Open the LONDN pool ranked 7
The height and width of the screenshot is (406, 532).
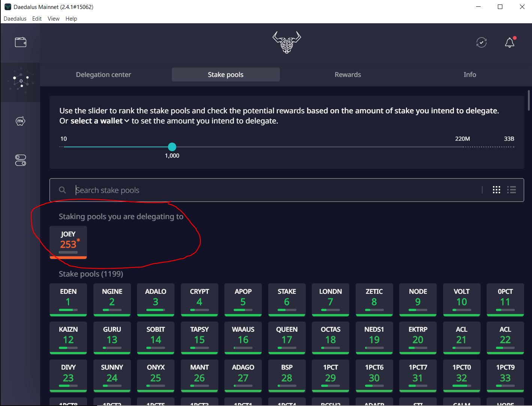[x=331, y=300]
